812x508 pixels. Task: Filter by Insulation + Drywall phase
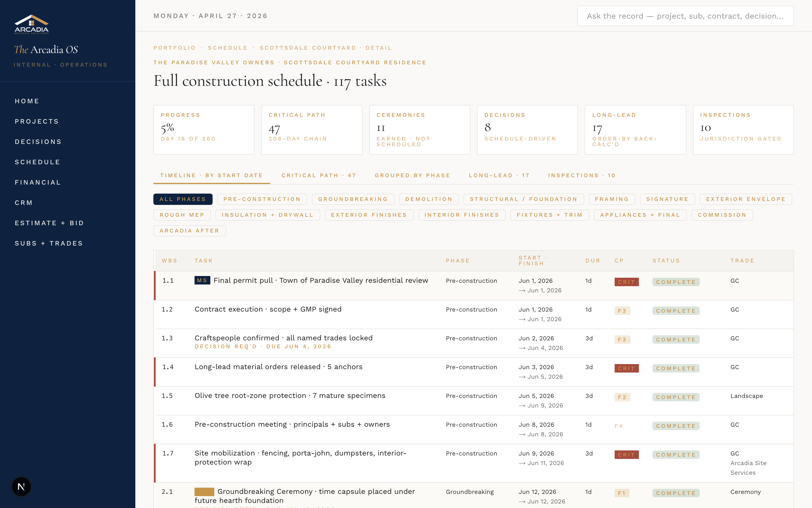tap(267, 215)
